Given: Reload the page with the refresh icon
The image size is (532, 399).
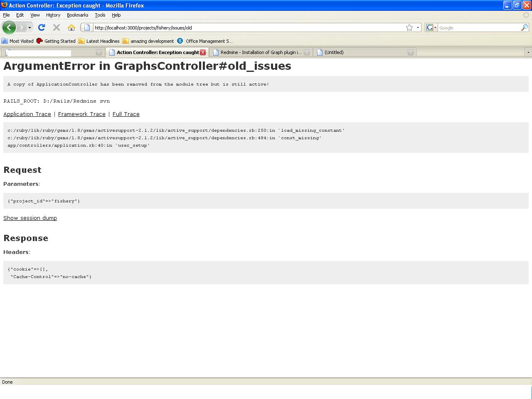Looking at the screenshot, I should point(41,27).
